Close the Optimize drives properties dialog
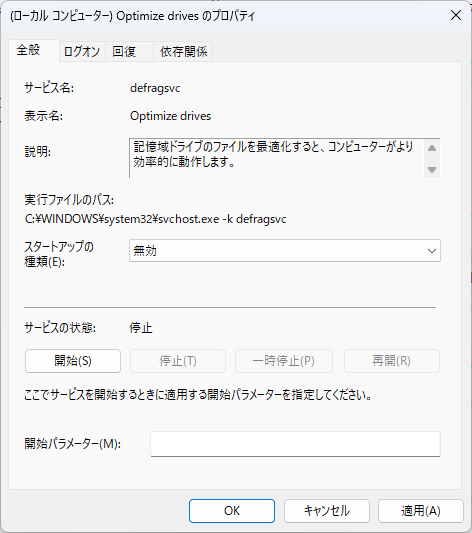 click(x=456, y=15)
